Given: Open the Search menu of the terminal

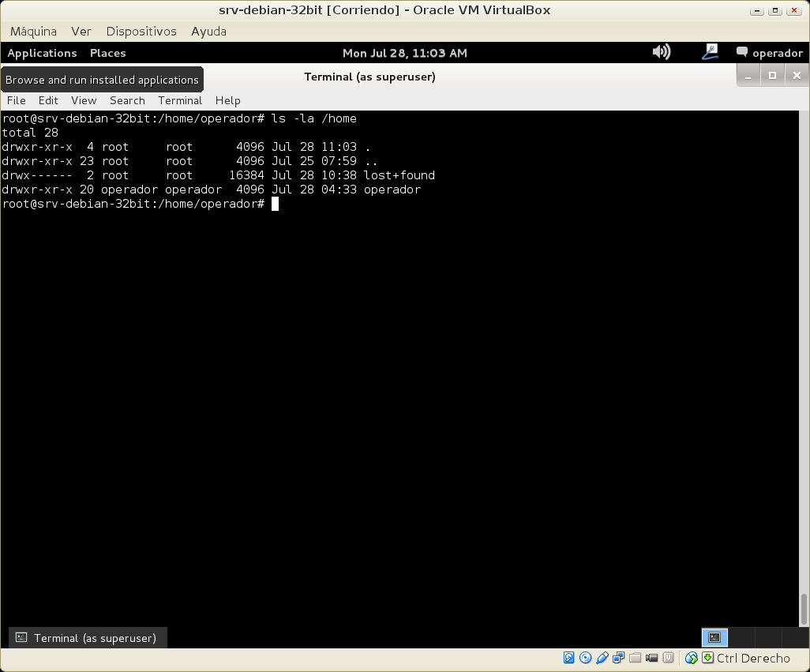Looking at the screenshot, I should [127, 100].
